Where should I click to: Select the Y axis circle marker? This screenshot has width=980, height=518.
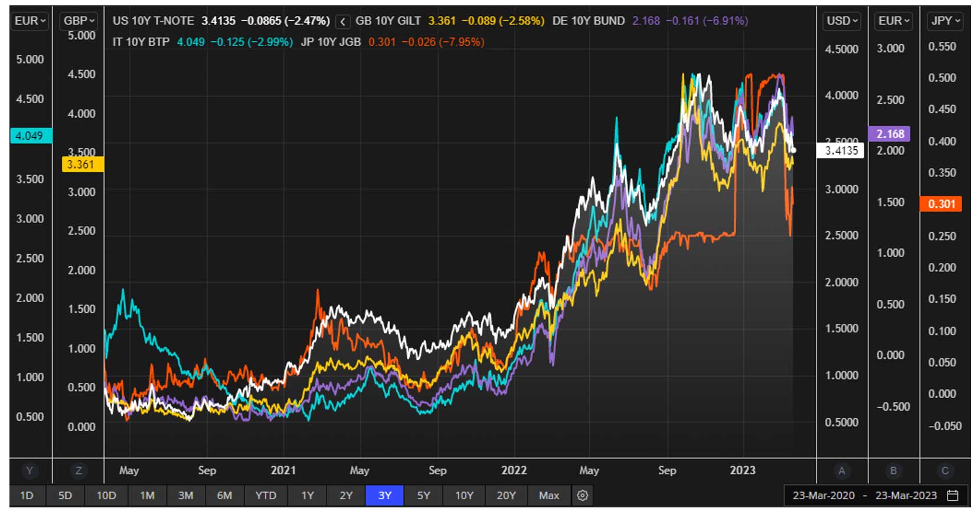[x=30, y=471]
